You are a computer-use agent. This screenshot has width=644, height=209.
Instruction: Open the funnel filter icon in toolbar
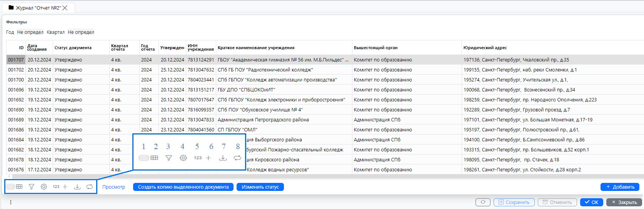click(32, 187)
